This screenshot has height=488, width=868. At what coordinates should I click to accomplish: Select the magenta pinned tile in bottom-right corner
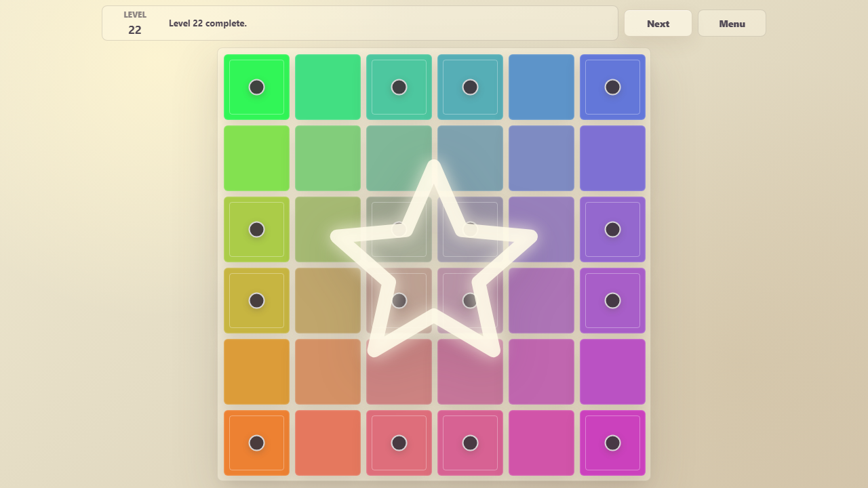click(612, 443)
